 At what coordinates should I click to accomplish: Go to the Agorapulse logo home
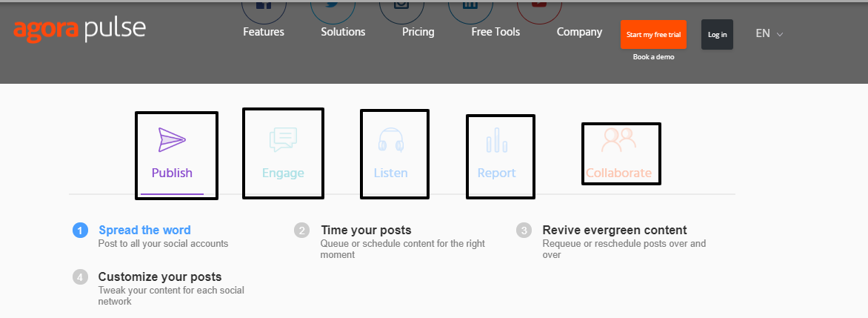tap(80, 30)
